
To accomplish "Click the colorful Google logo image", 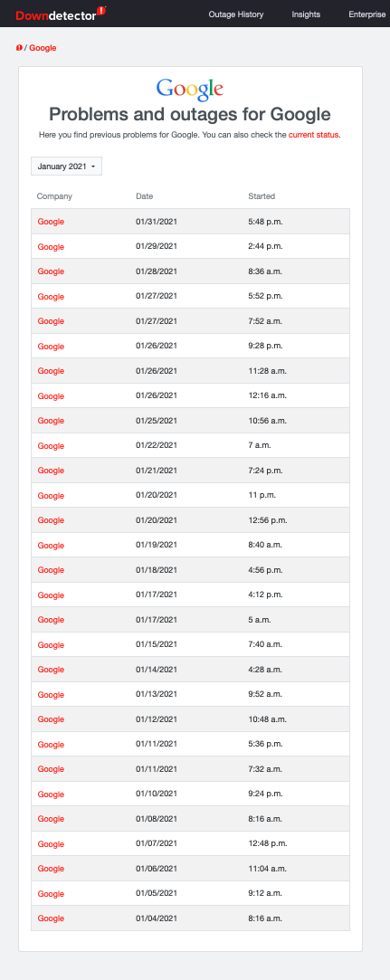I will (x=190, y=90).
